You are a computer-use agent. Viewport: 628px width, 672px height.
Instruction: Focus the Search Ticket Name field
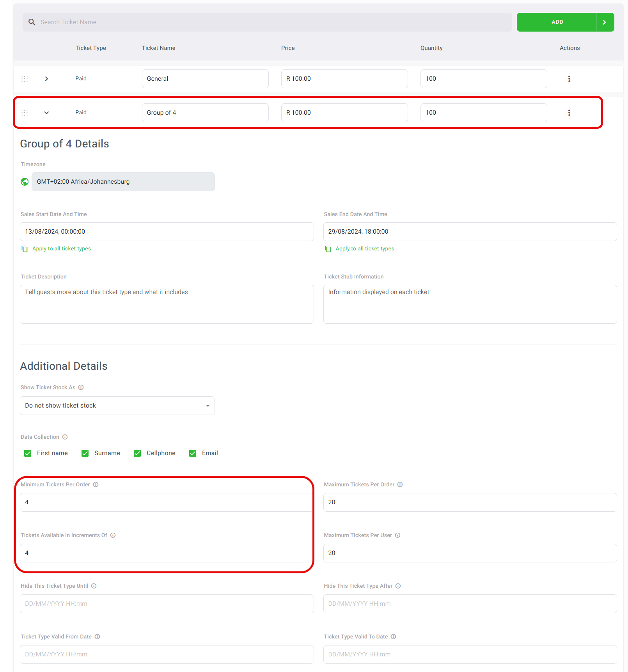pyautogui.click(x=267, y=22)
